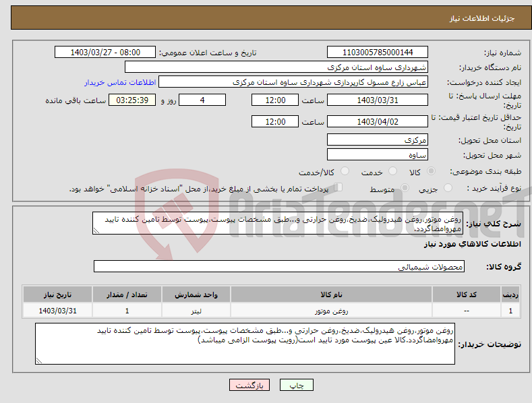Viewport: 532px width, 403px height.
Task: Click price validity time 12:00 field
Action: point(275,121)
